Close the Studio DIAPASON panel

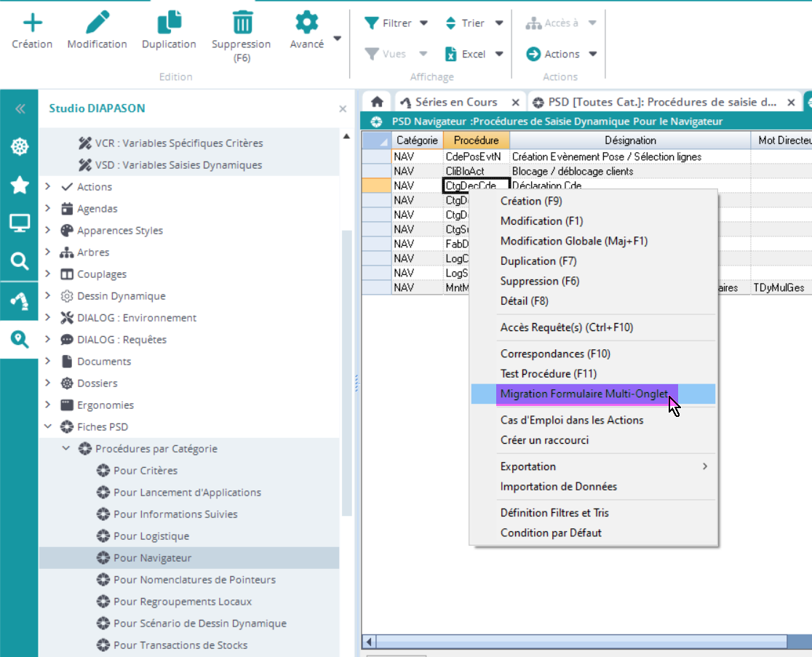click(343, 108)
